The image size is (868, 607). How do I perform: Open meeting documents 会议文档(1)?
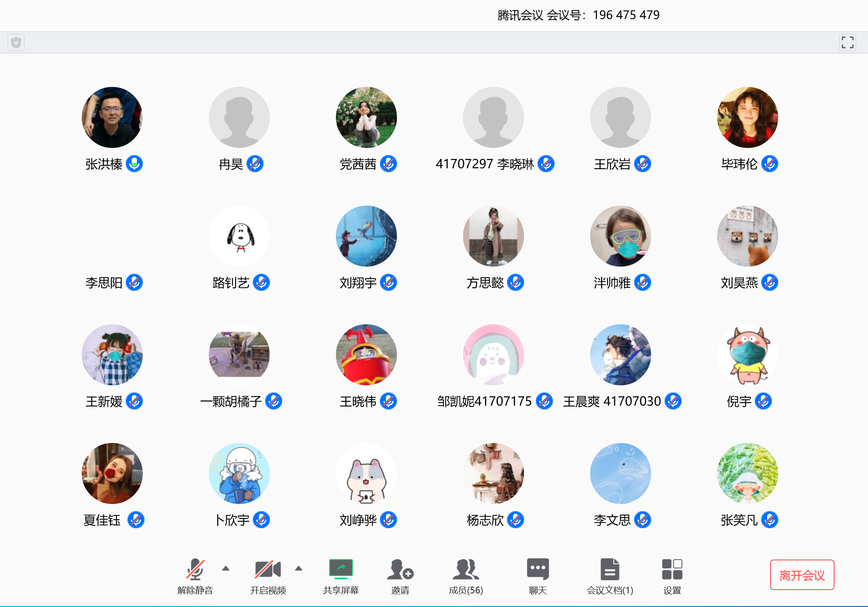pyautogui.click(x=610, y=569)
